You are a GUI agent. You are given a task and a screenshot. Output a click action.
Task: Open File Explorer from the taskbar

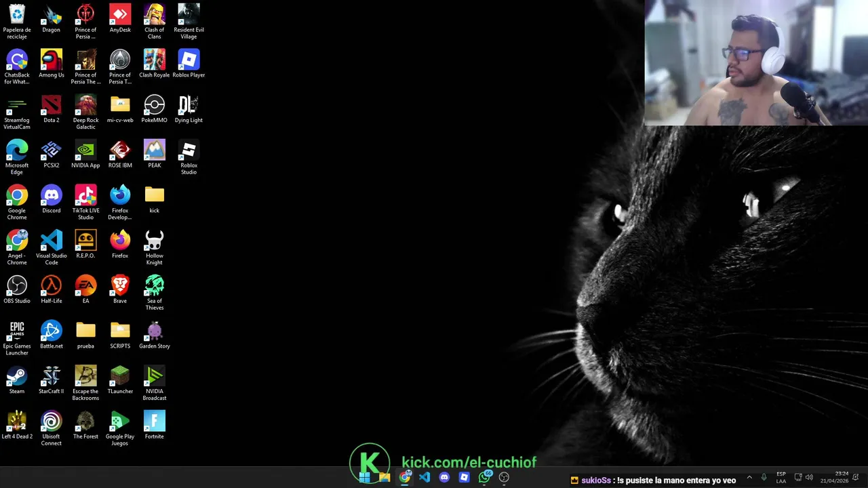pyautogui.click(x=384, y=477)
